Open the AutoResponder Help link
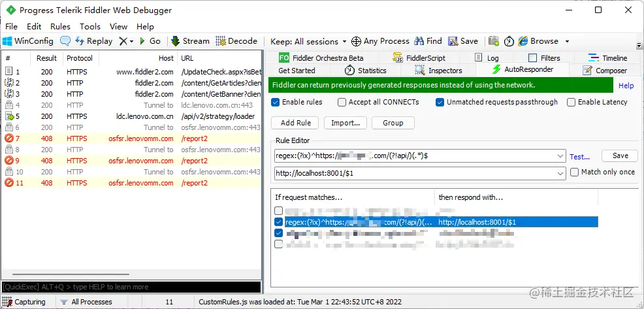 pyautogui.click(x=626, y=86)
